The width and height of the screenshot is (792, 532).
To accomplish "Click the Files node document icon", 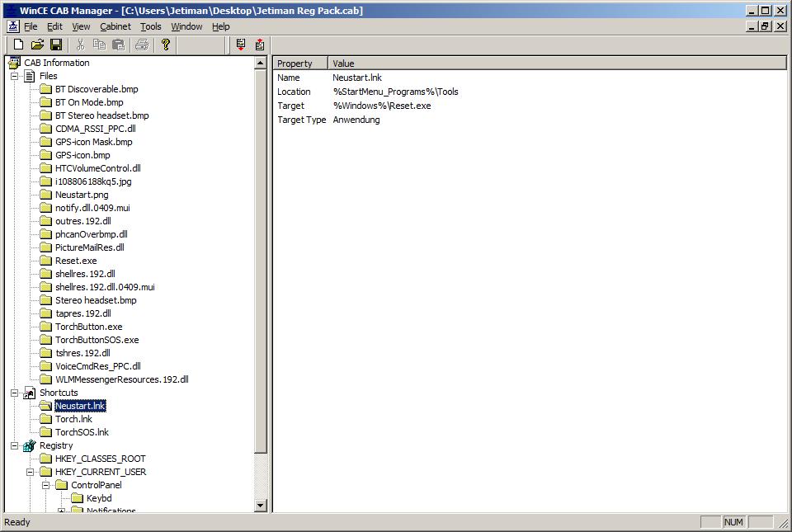I will point(30,76).
